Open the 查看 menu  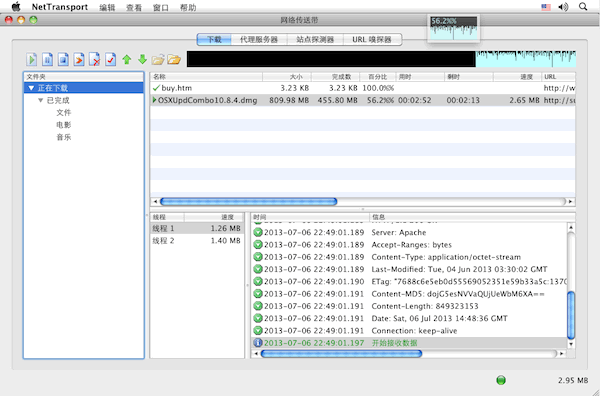(x=134, y=7)
